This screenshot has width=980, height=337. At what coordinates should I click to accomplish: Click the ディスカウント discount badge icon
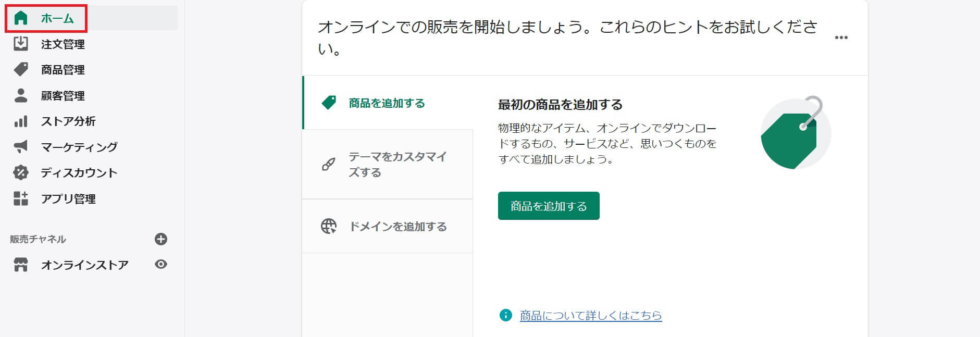[21, 172]
